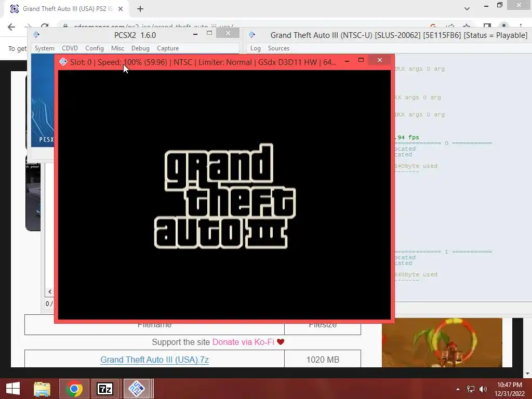Download Grand Theft Auto III (USA).7z link
Image resolution: width=532 pixels, height=399 pixels.
point(155,360)
